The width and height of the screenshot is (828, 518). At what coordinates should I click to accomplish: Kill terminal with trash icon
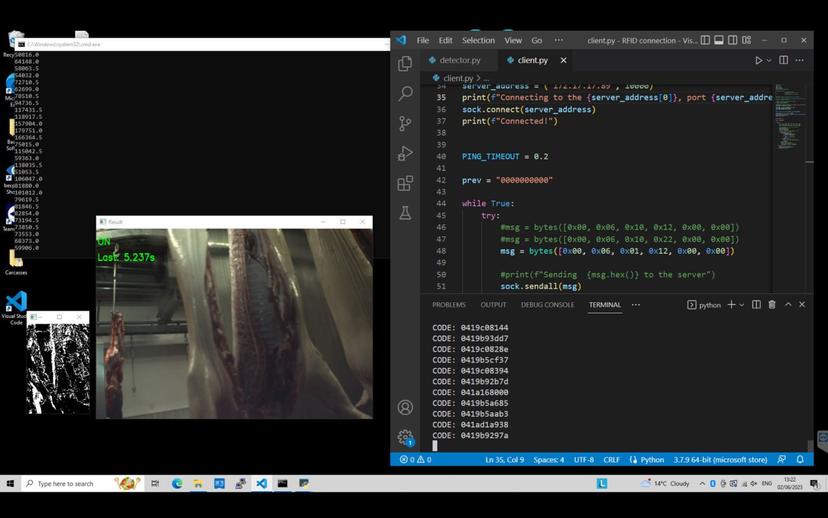[771, 305]
